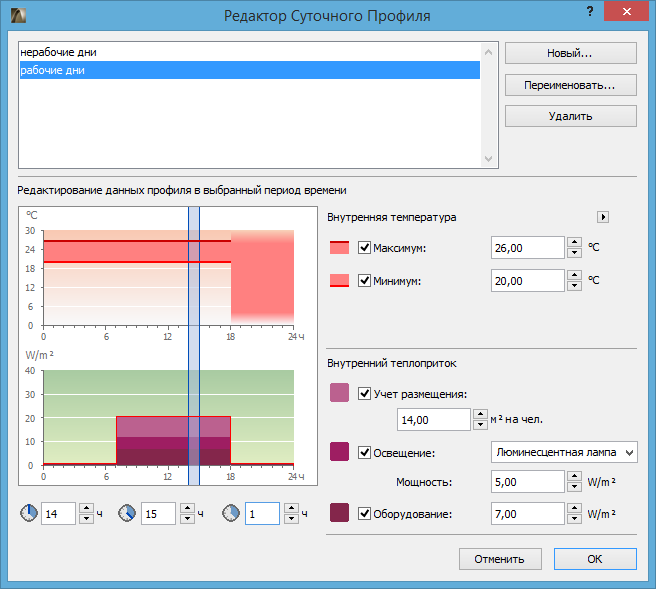Open the Люминесцентная лампа dropdown
The image size is (656, 589).
tap(564, 452)
